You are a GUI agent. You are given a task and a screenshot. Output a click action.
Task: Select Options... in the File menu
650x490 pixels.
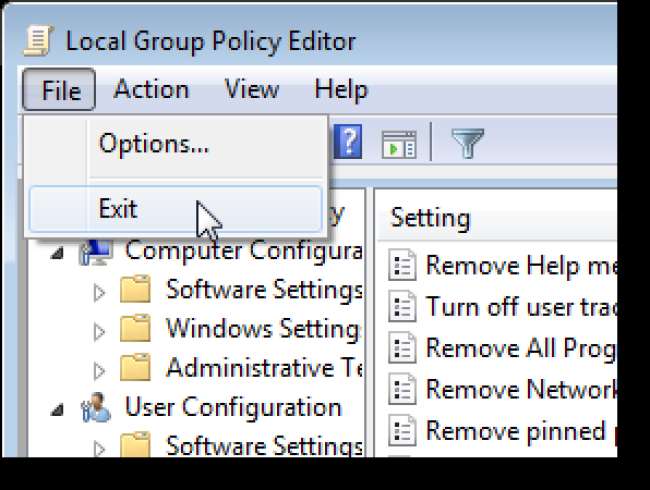pos(154,144)
